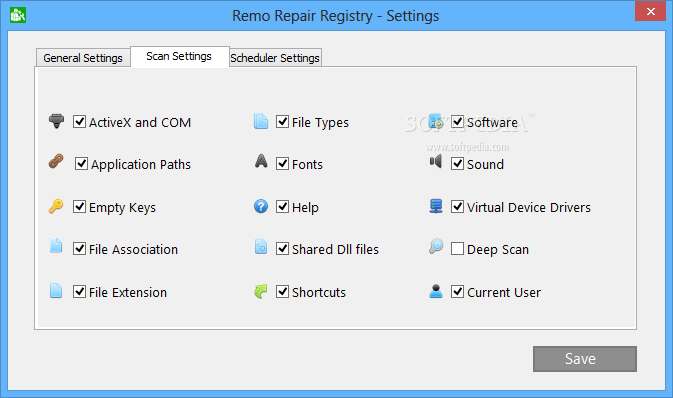Image resolution: width=673 pixels, height=398 pixels.
Task: Switch to the General Settings tab
Action: pos(83,58)
